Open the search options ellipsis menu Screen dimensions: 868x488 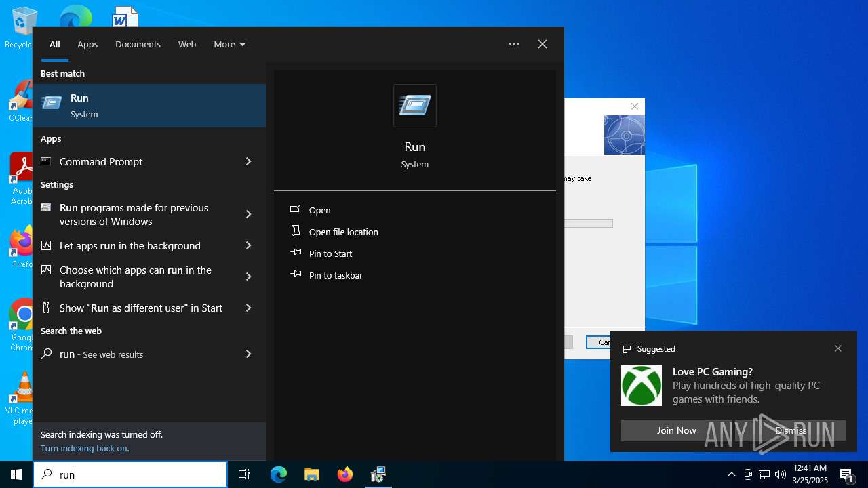514,44
